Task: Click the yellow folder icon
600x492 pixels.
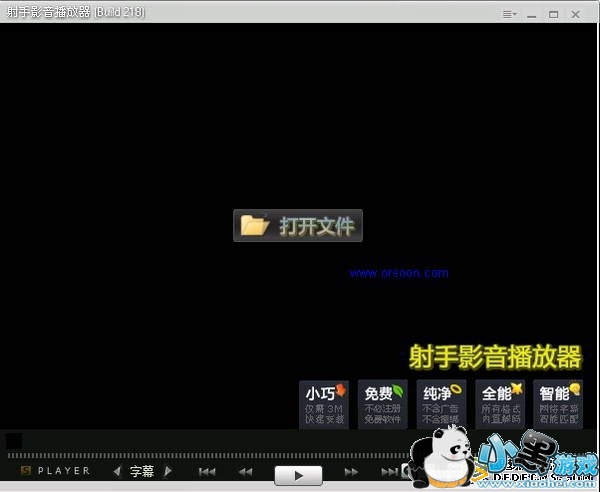Action: pos(255,225)
